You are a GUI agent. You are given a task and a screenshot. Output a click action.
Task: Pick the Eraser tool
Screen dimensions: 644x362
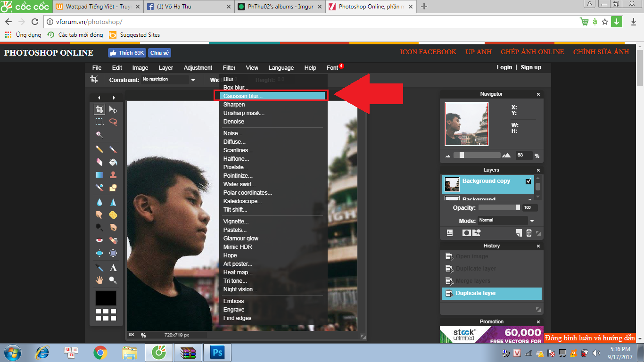pyautogui.click(x=99, y=162)
